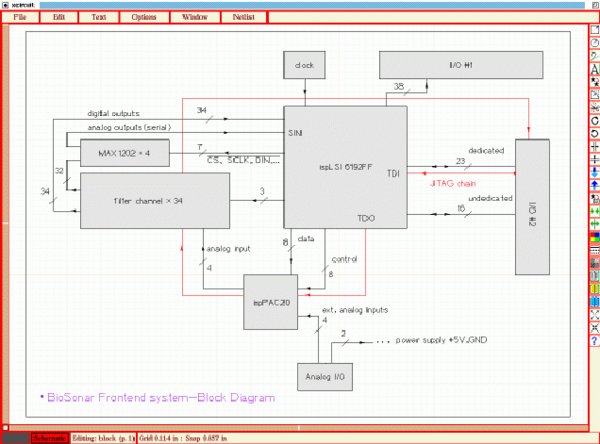Click the red Schematic button in status bar
Screen dimensions: 600x444
coord(50,438)
